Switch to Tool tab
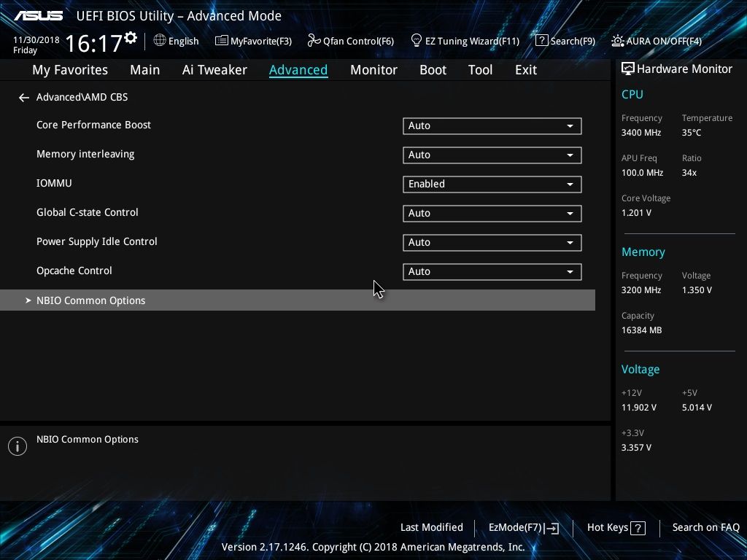 click(x=480, y=70)
